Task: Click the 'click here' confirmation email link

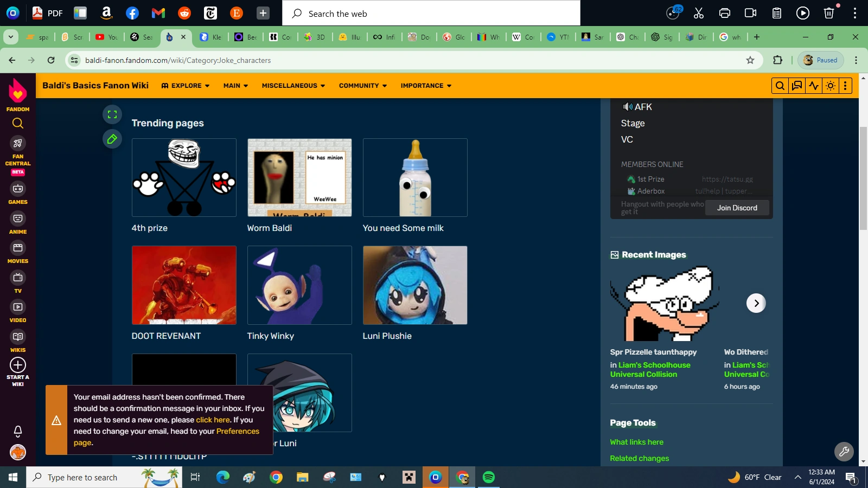Action: (213, 420)
